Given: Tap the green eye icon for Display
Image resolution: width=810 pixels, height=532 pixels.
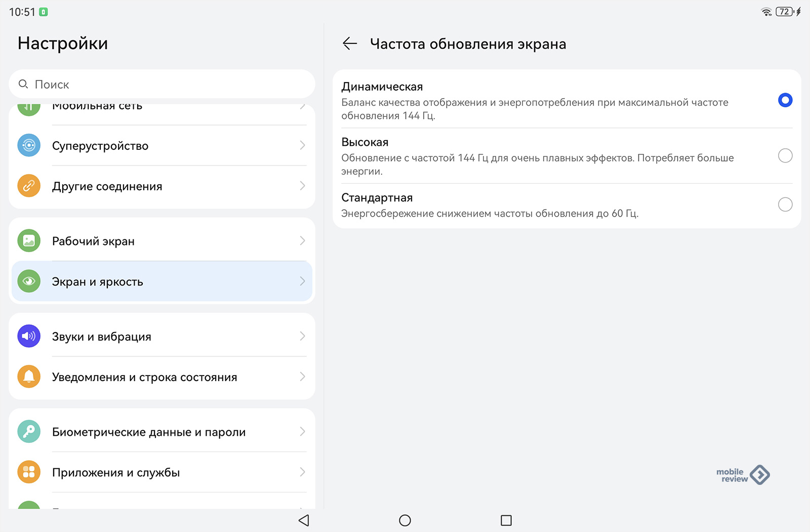Looking at the screenshot, I should tap(29, 281).
